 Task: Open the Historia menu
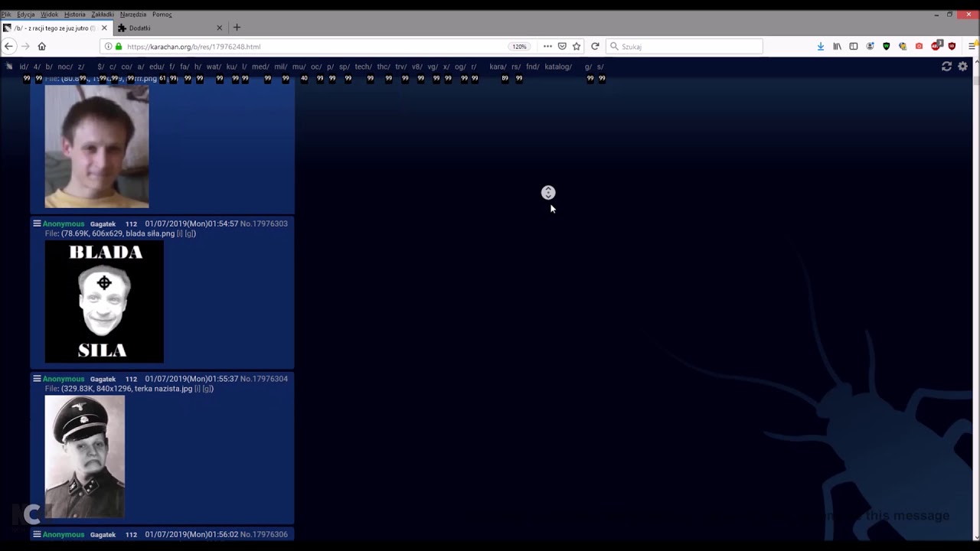coord(75,15)
